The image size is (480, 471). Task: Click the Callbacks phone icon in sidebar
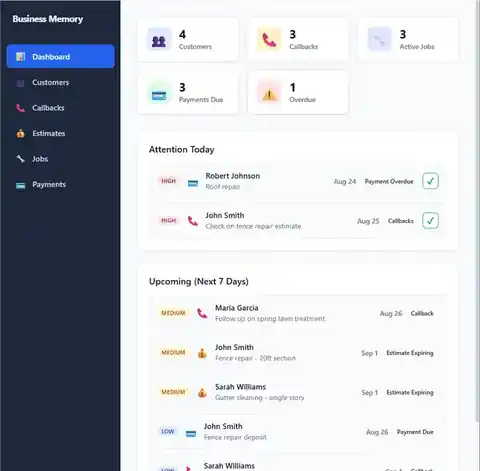pyautogui.click(x=21, y=108)
